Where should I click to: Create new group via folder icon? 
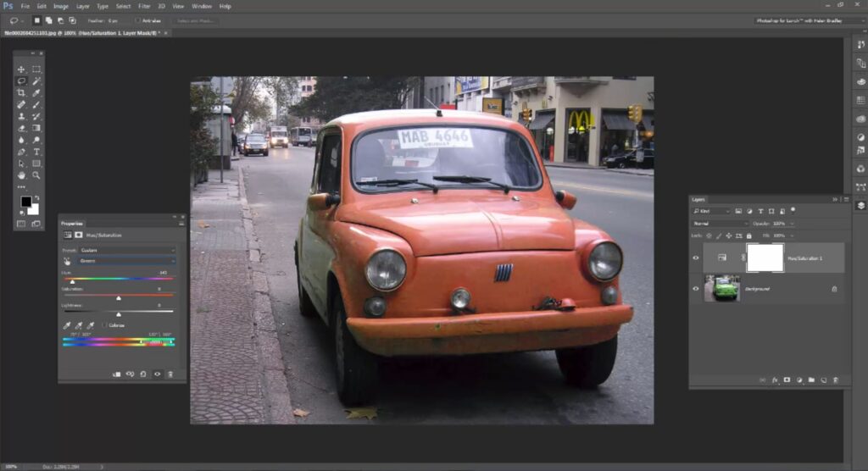pos(811,380)
